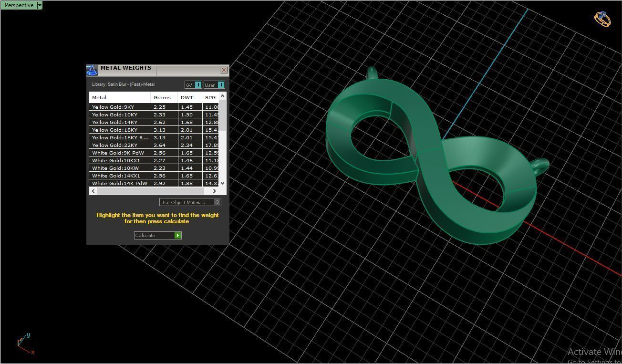Image resolution: width=622 pixels, height=364 pixels.
Task: Select the White Gold:14K PdW row
Action: (x=154, y=183)
